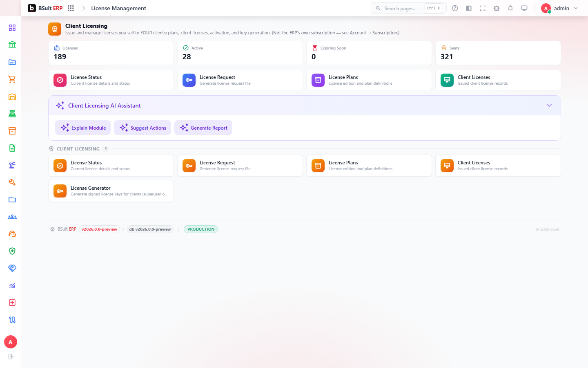Click the Seats 321 stat card
Image resolution: width=588 pixels, height=368 pixels.
(498, 53)
